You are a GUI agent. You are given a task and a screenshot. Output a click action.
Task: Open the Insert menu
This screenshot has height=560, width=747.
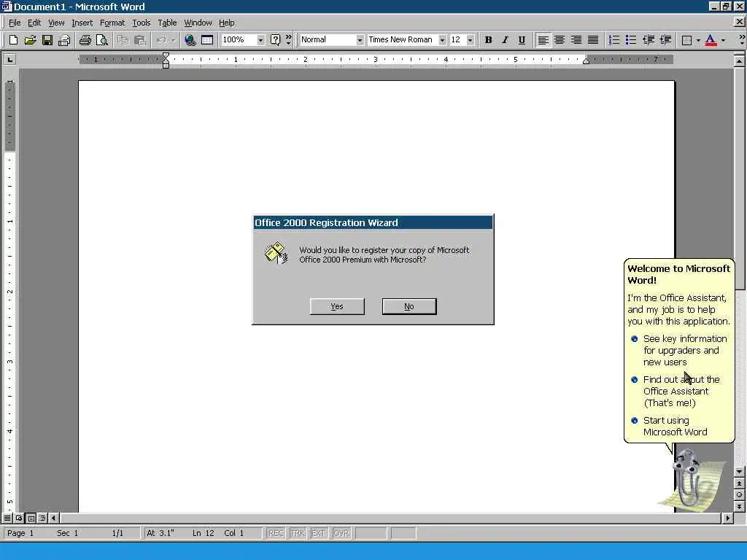pyautogui.click(x=82, y=23)
